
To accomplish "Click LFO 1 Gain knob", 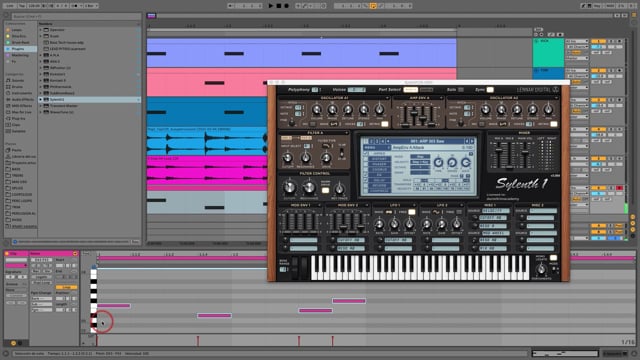I will 394,224.
